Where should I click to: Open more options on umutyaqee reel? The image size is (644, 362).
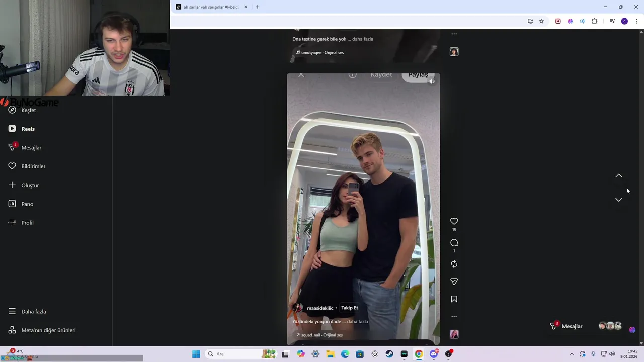454,34
